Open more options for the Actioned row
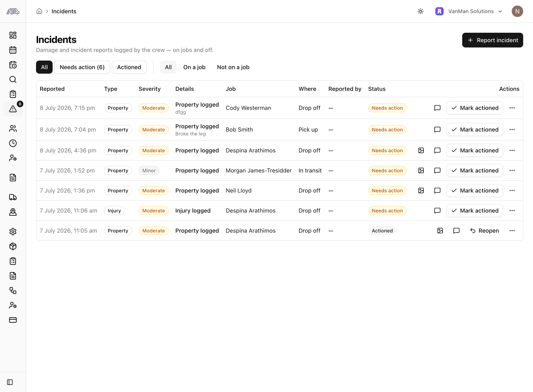 tap(512, 231)
